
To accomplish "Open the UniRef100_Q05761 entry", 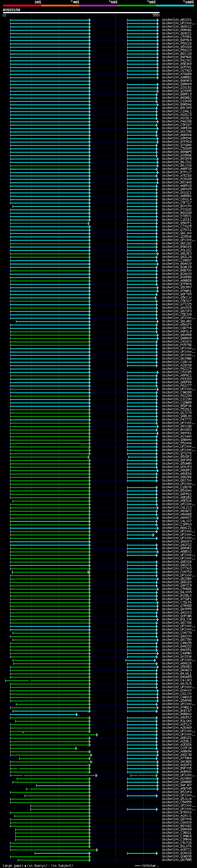I will click(176, 67).
